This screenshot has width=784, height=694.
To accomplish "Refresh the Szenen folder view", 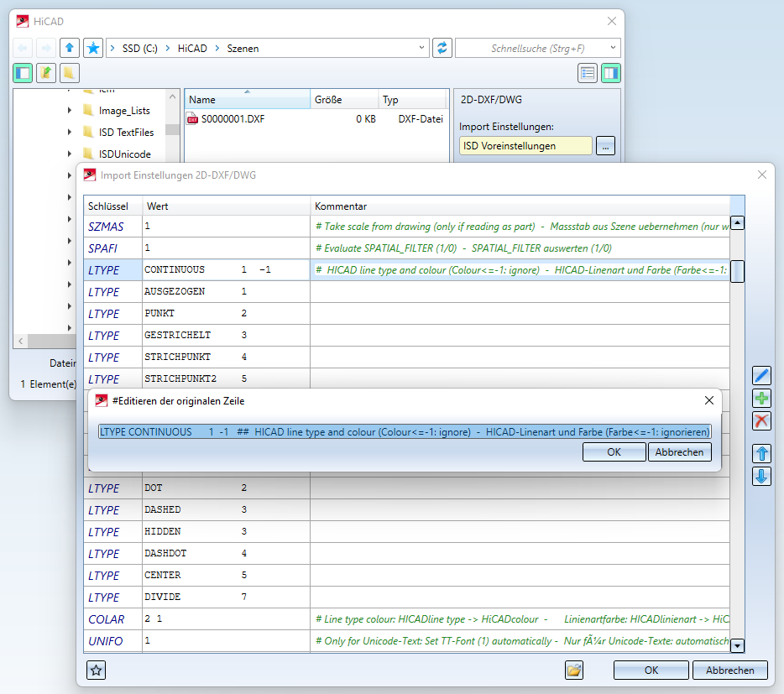I will (x=442, y=48).
